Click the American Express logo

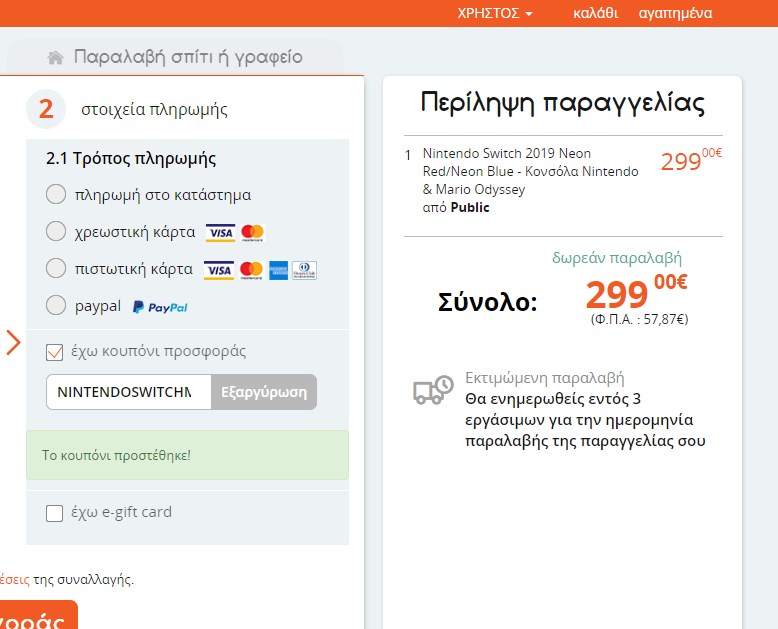278,270
